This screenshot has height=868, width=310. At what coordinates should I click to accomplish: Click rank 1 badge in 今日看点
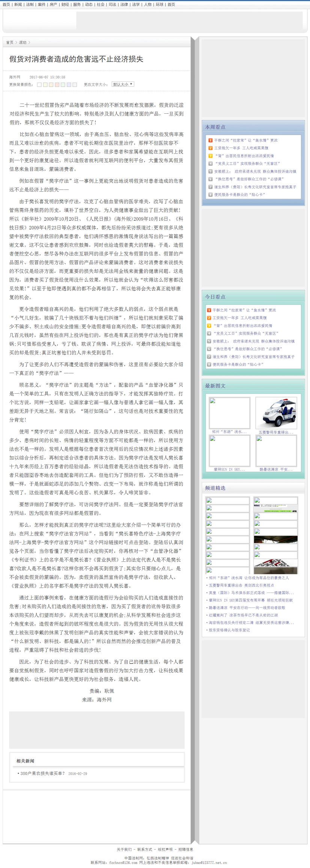(x=209, y=310)
